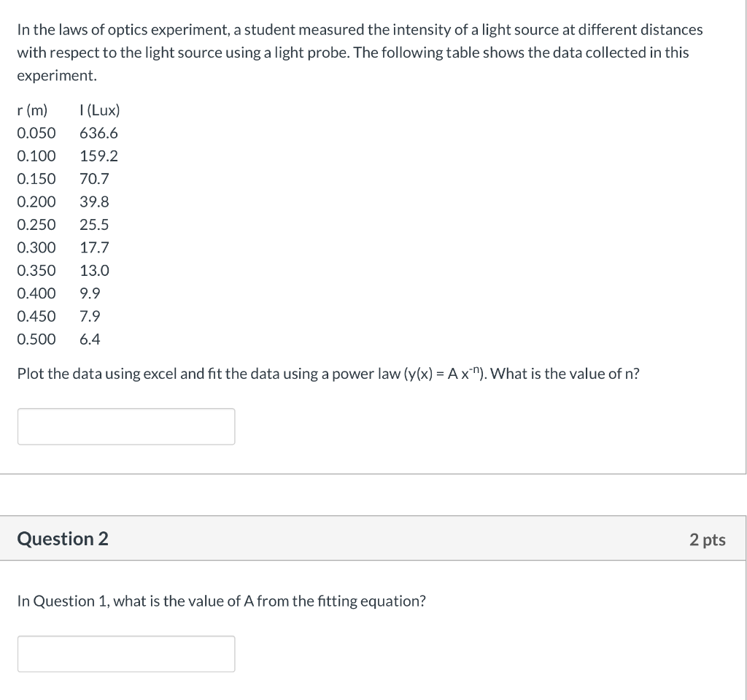Click the answer box under Question 2
The height and width of the screenshot is (700, 747).
point(125,653)
